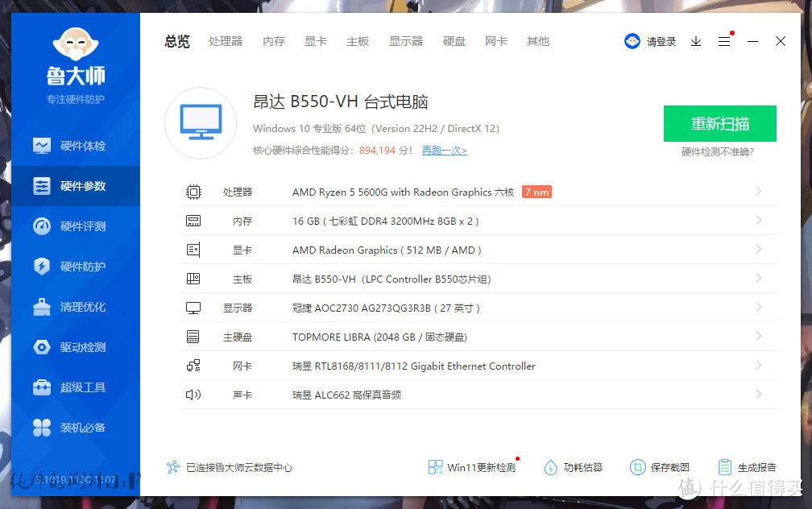Click 已连接鲁大师云数据中心 status text

click(x=238, y=468)
